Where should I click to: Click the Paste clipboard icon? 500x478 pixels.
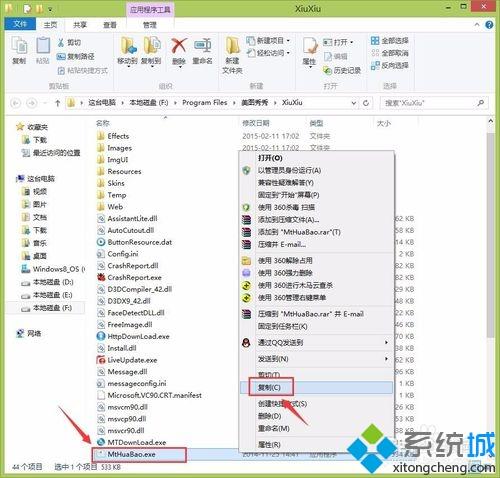tap(43, 50)
